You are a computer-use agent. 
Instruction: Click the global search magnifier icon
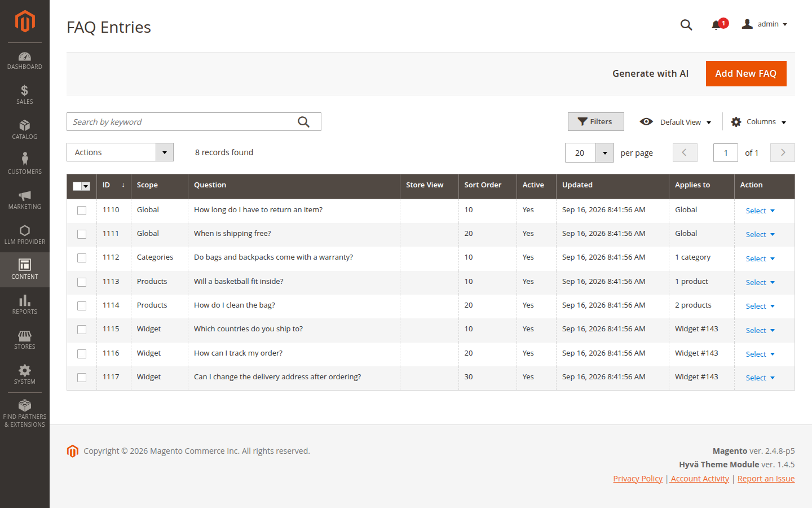coord(686,25)
